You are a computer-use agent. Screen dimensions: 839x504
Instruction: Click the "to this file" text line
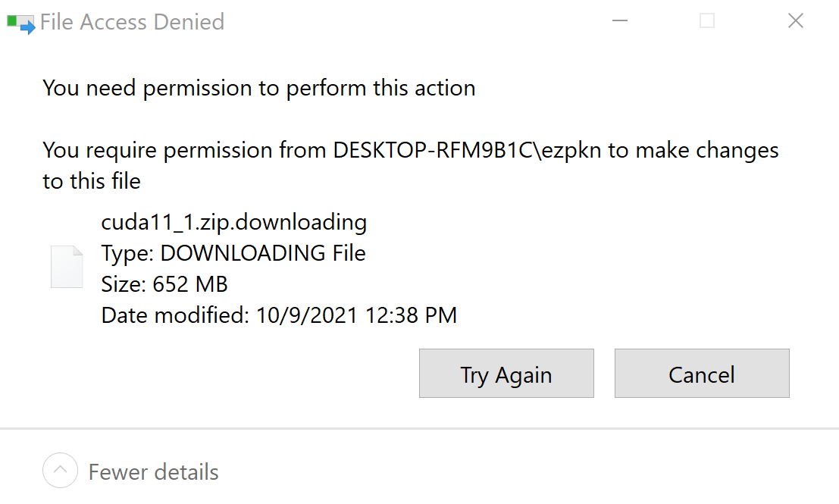(92, 182)
